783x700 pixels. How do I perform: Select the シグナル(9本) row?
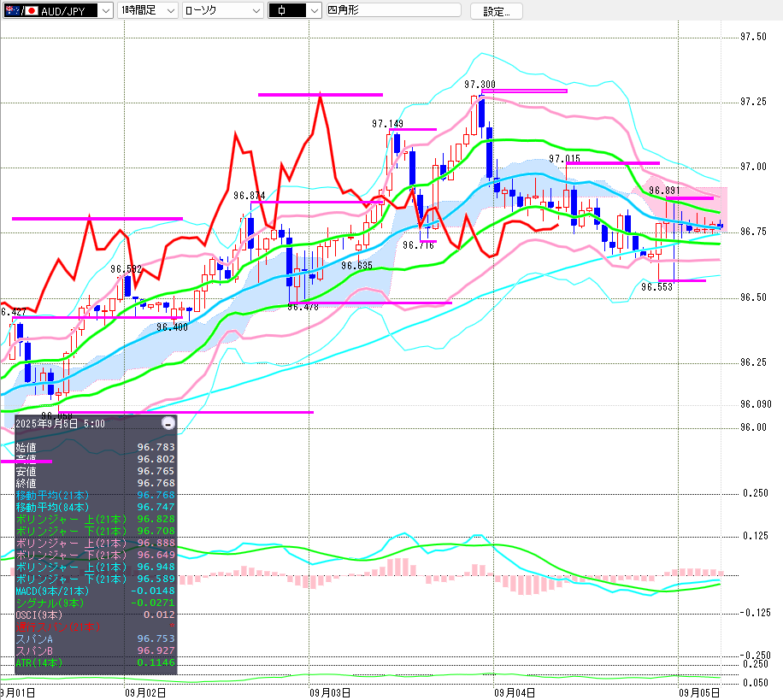[96, 603]
